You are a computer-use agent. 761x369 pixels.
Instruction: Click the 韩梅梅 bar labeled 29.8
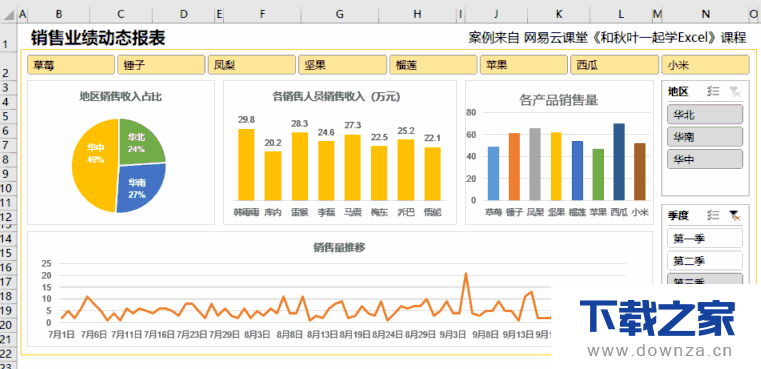[246, 165]
